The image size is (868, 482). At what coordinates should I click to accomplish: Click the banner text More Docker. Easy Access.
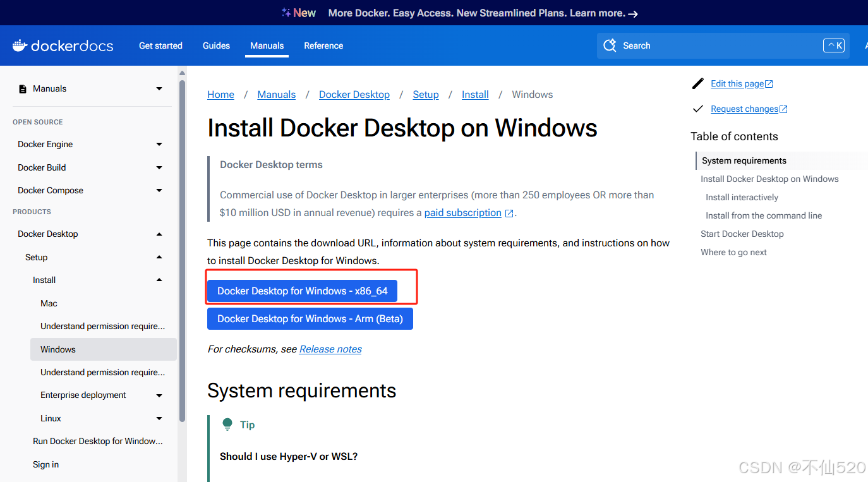[390, 13]
